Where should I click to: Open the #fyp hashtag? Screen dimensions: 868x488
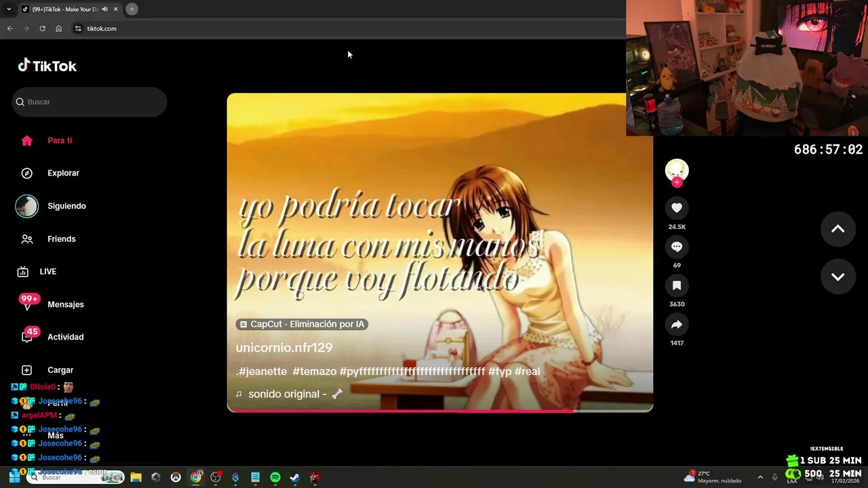point(500,371)
